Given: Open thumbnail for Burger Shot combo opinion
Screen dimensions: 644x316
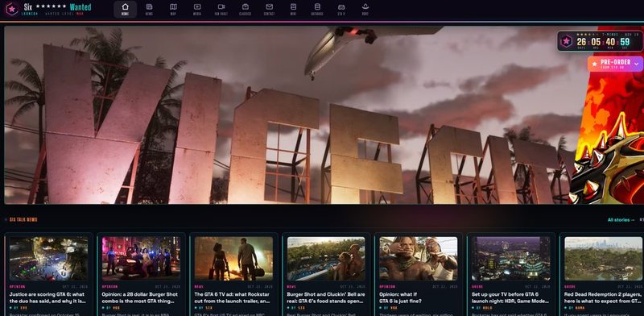Looking at the screenshot, I should pos(141,259).
